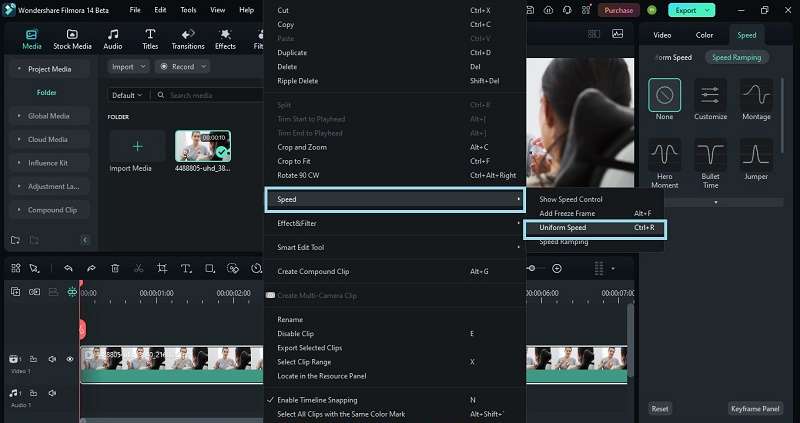Open the Effects tab
The height and width of the screenshot is (423, 800).
(225, 39)
